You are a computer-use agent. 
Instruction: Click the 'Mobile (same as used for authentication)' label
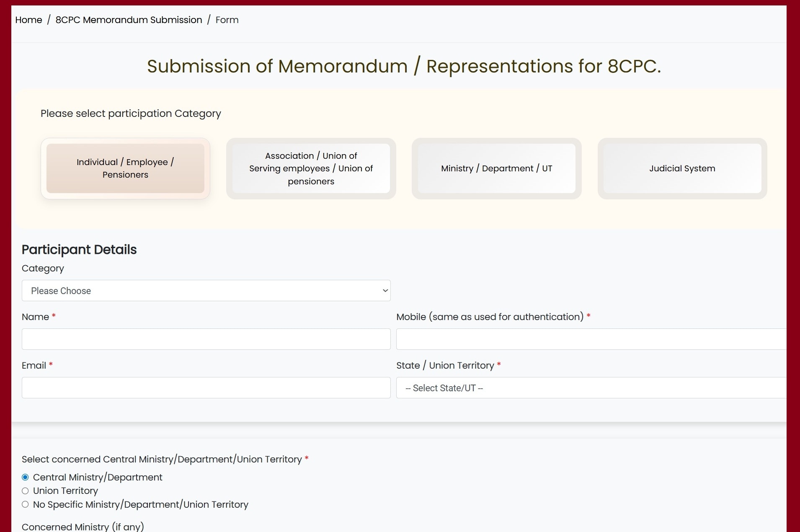[x=490, y=317]
